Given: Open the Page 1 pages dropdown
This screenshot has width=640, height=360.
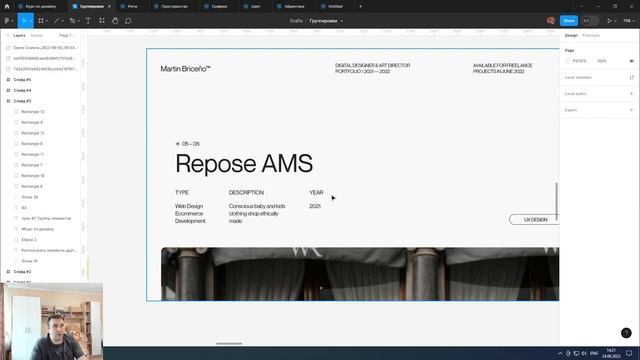Looking at the screenshot, I should click(x=67, y=36).
